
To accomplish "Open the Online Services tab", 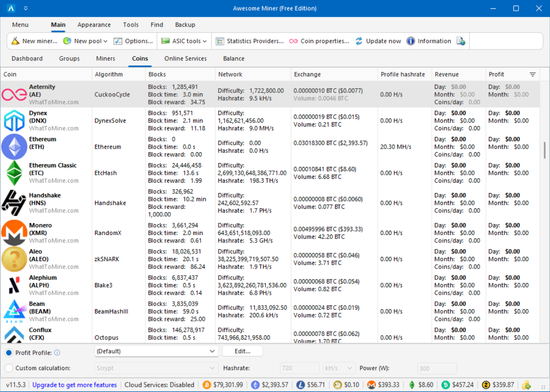I will click(185, 58).
